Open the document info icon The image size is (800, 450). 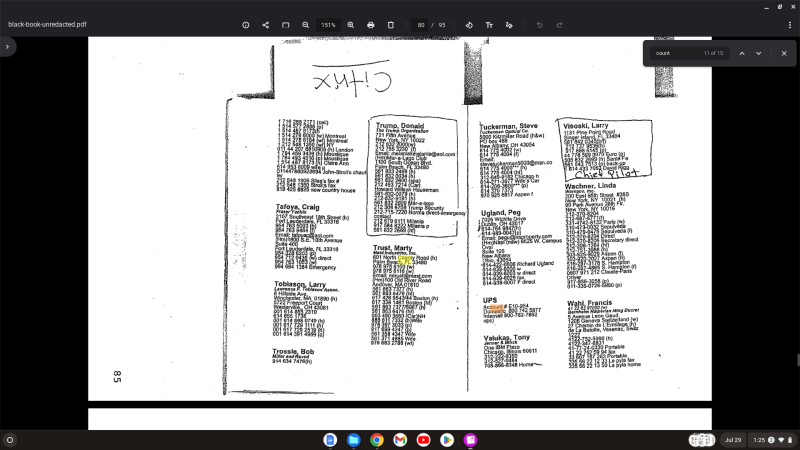click(246, 24)
